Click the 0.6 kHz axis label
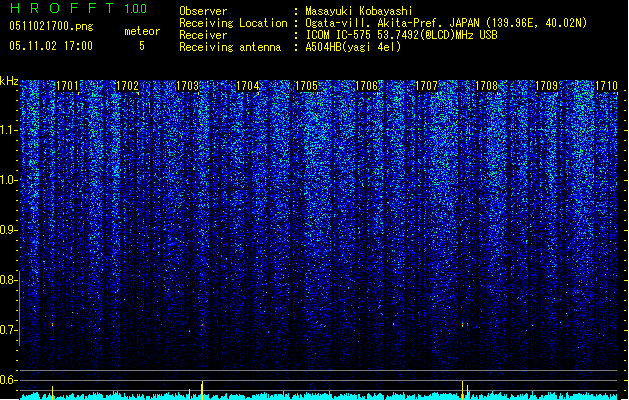Viewport: 629px width, 400px height. [x=8, y=380]
